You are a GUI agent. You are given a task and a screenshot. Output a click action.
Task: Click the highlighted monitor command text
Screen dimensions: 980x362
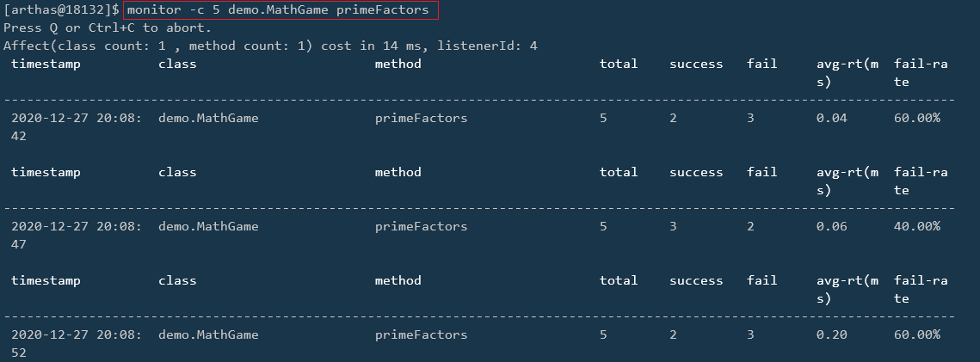[281, 10]
